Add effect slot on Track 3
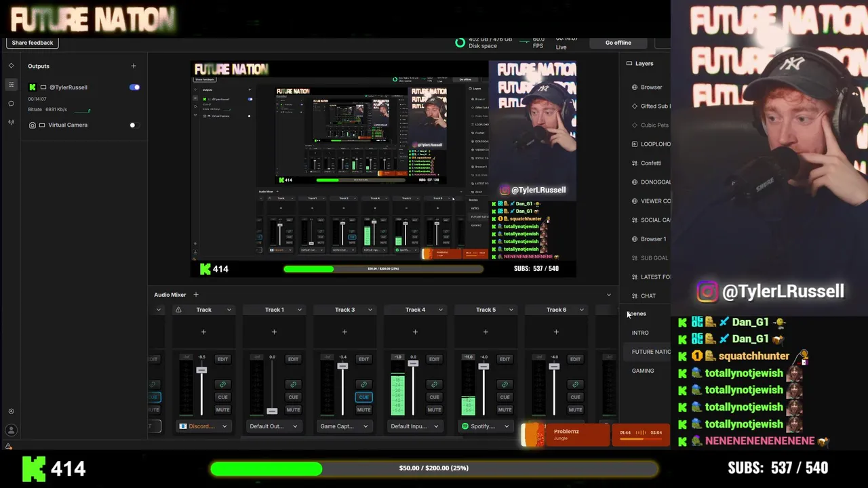The height and width of the screenshot is (488, 868). [x=344, y=332]
